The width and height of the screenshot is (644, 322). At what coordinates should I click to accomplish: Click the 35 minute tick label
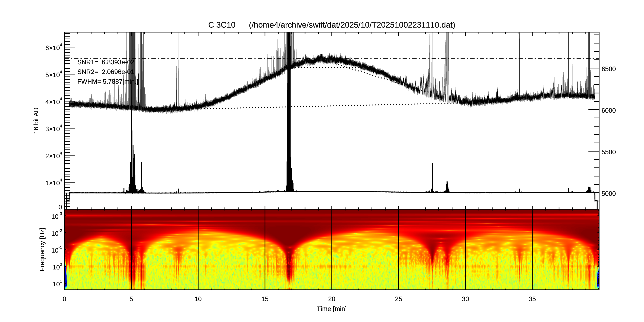(532, 299)
